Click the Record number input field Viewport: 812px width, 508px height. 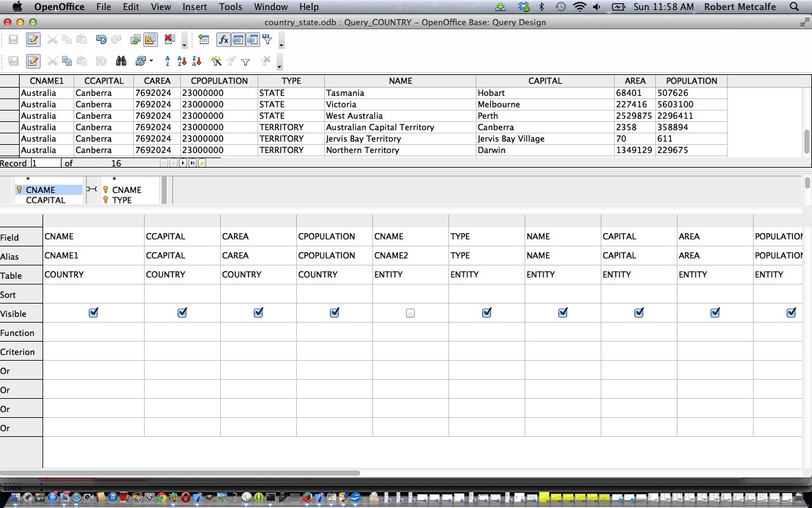click(46, 163)
